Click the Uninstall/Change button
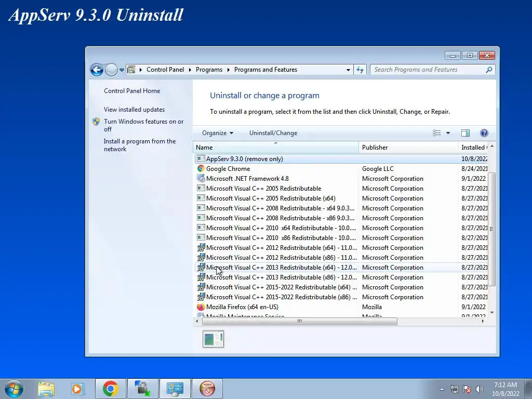532x399 pixels. (x=273, y=133)
